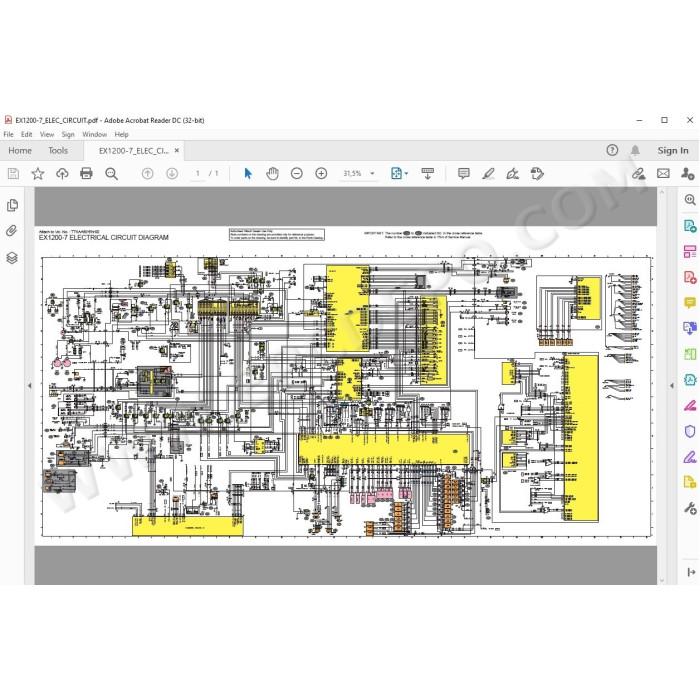
Task: Open the zoom level percentage dropdown
Action: pos(372,174)
